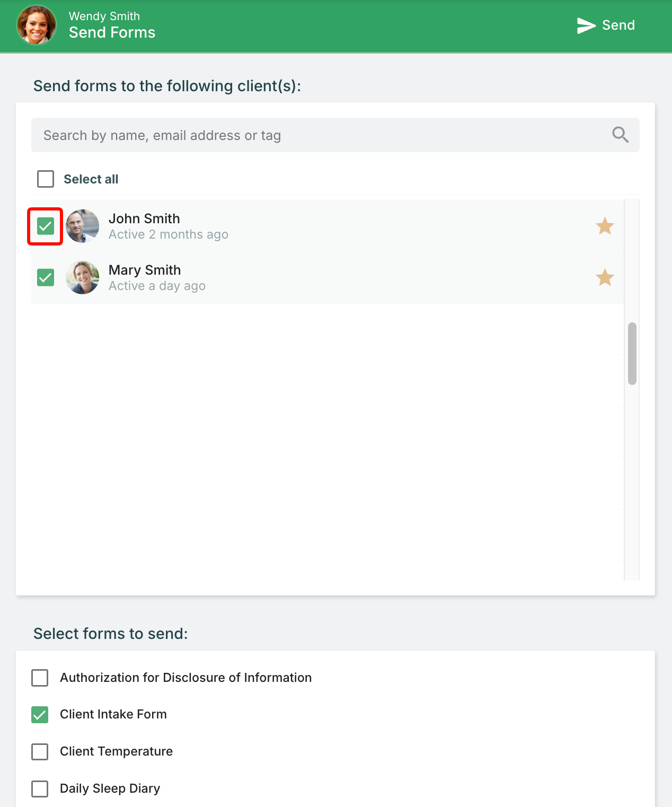Toggle the favorite star for Mary Smith
The image size is (672, 807).
605,277
